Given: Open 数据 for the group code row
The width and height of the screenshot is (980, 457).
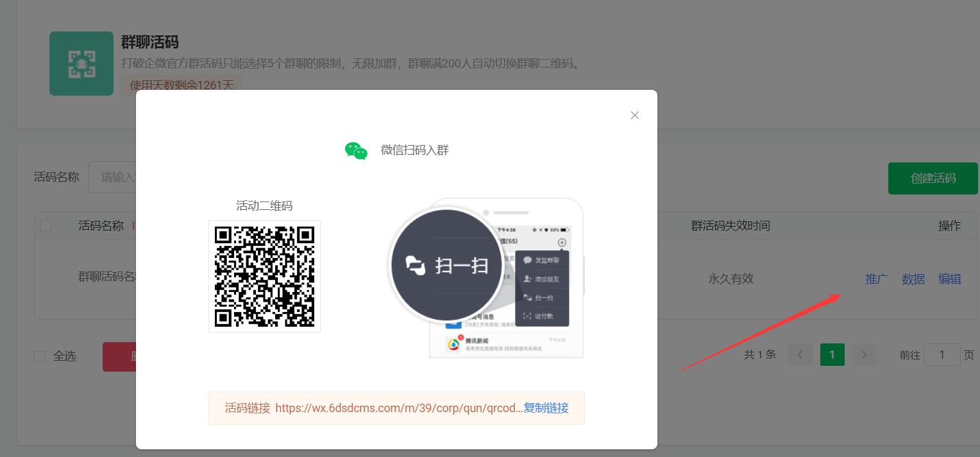Looking at the screenshot, I should (913, 279).
